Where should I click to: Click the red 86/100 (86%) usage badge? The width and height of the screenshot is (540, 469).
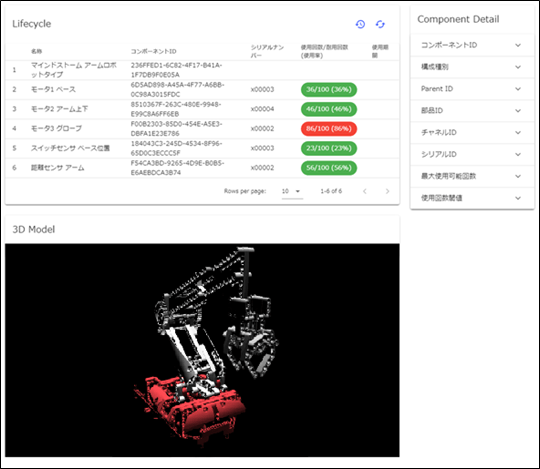pyautogui.click(x=329, y=129)
